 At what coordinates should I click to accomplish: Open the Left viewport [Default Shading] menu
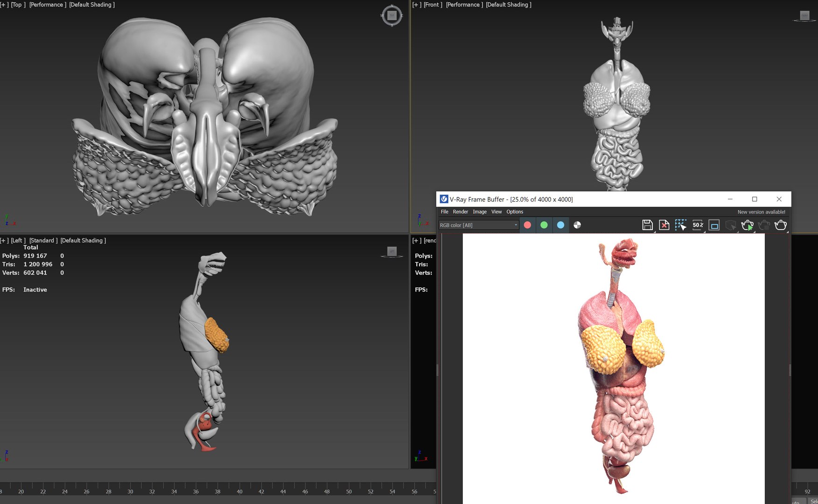pos(83,240)
